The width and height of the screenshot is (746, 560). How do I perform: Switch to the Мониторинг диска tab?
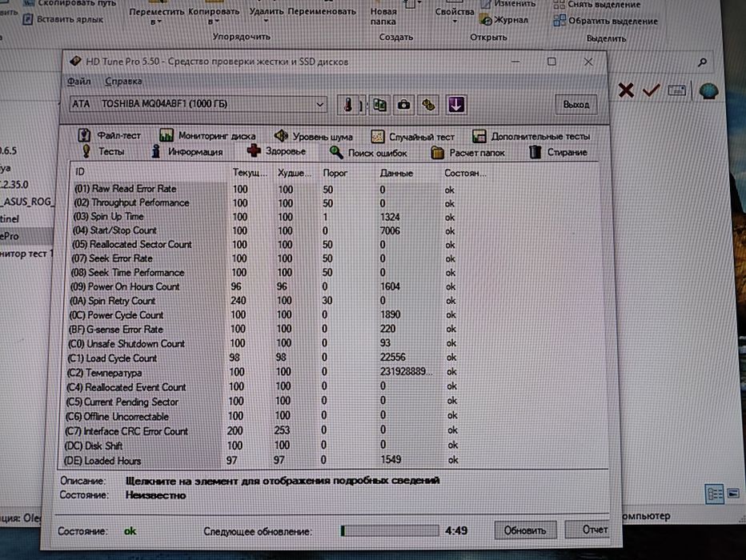[207, 136]
